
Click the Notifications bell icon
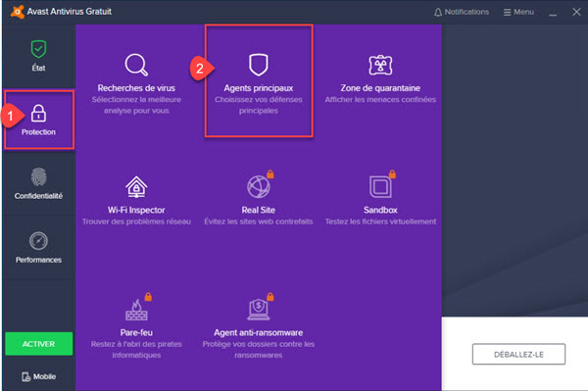(x=438, y=12)
